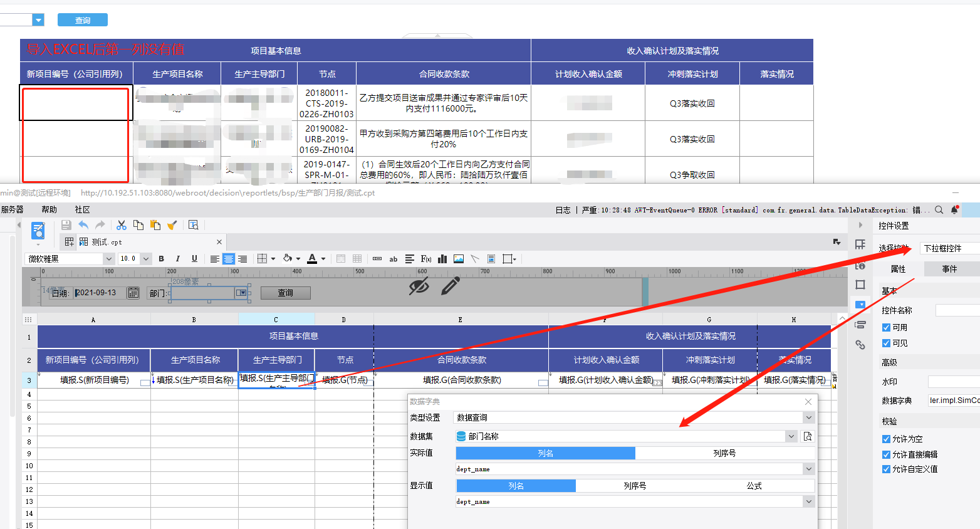Undo the last edit with the undo arrow
The height and width of the screenshot is (529, 980).
[83, 225]
